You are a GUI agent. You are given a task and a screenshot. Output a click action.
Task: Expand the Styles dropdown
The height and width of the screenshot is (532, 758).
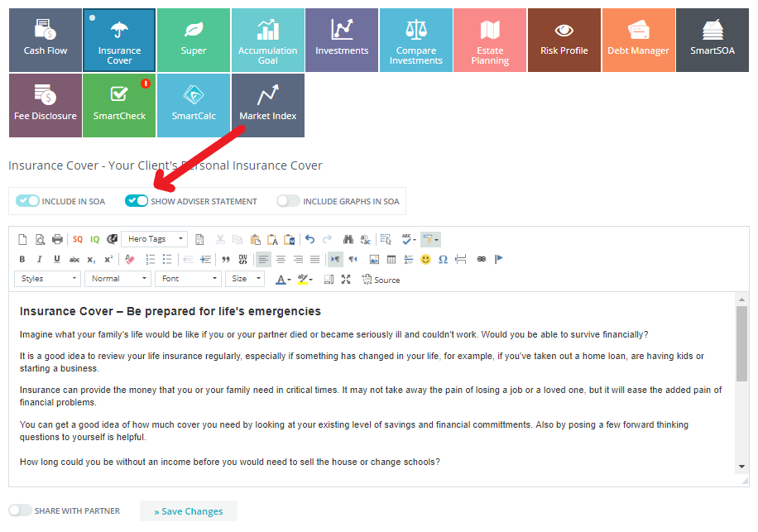point(48,279)
